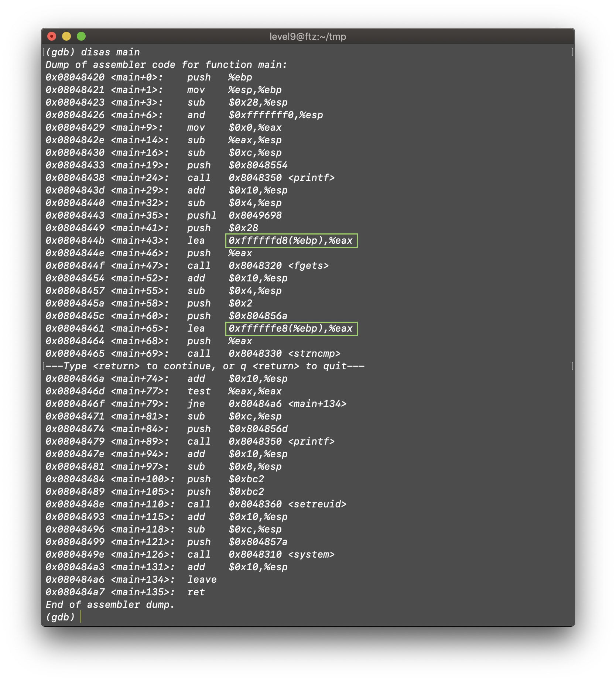Select 'test %eax,%eax' at main+77

tap(234, 391)
